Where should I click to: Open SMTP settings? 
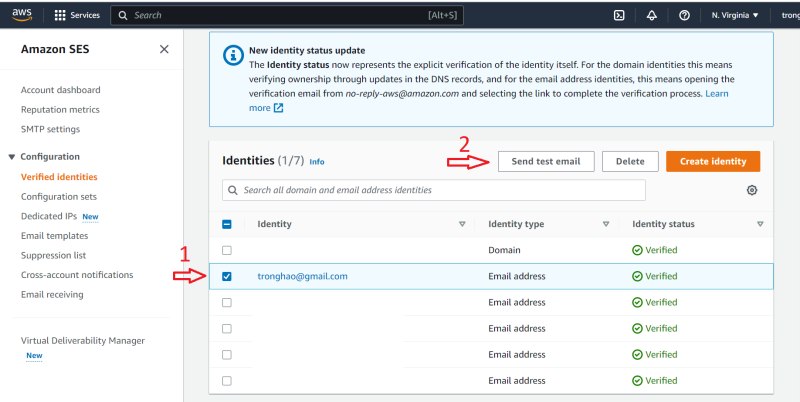coord(51,129)
